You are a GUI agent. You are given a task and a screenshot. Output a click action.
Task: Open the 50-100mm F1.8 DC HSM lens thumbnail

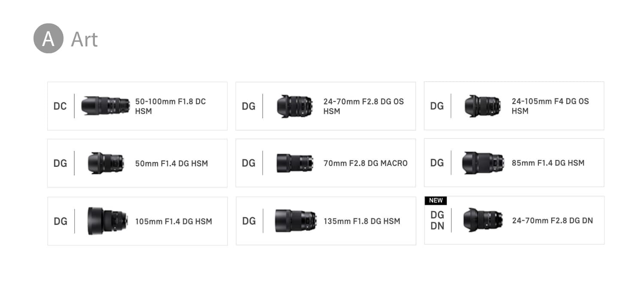tap(105, 106)
